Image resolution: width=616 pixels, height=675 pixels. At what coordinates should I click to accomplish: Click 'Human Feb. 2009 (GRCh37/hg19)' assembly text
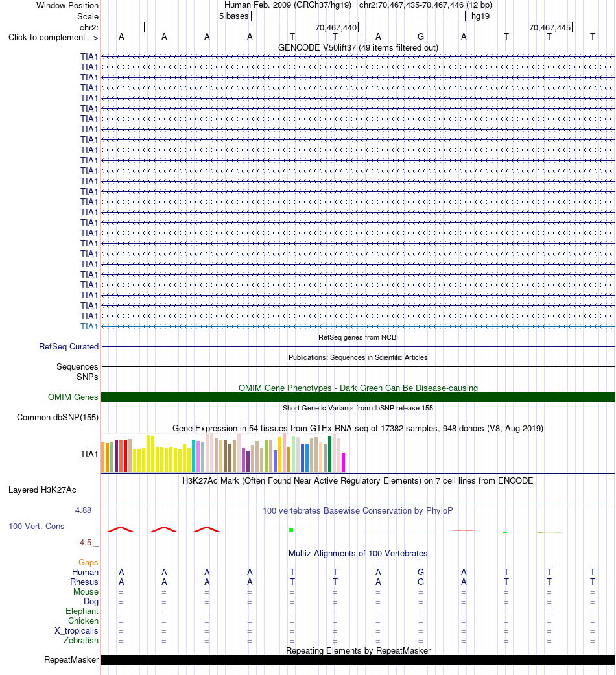point(287,5)
